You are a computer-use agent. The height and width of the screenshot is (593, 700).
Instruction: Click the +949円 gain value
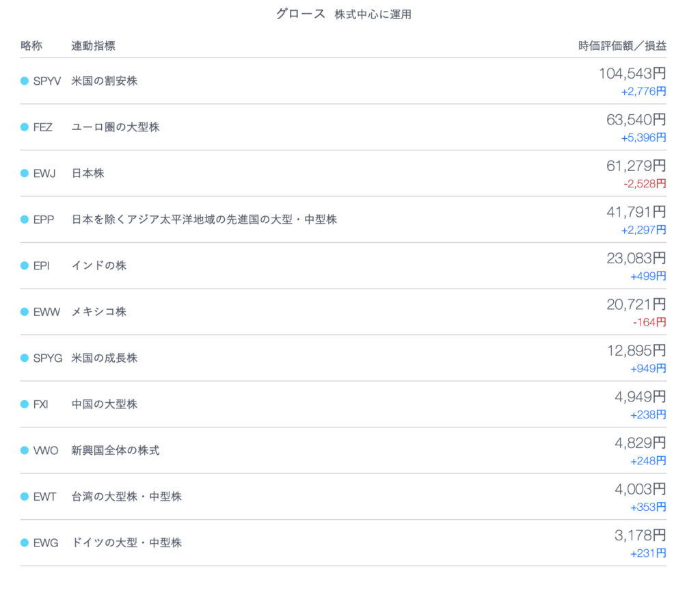point(648,369)
